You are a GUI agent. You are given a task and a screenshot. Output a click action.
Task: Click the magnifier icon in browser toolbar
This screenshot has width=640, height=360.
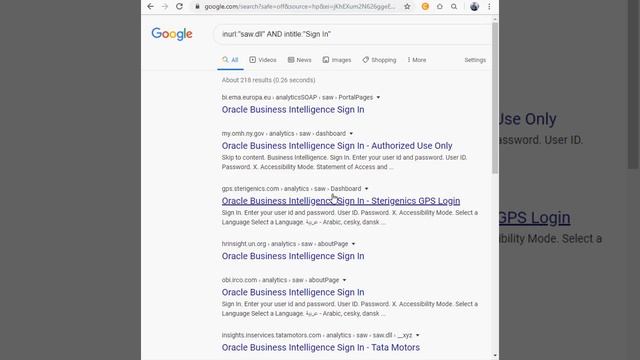click(454, 7)
